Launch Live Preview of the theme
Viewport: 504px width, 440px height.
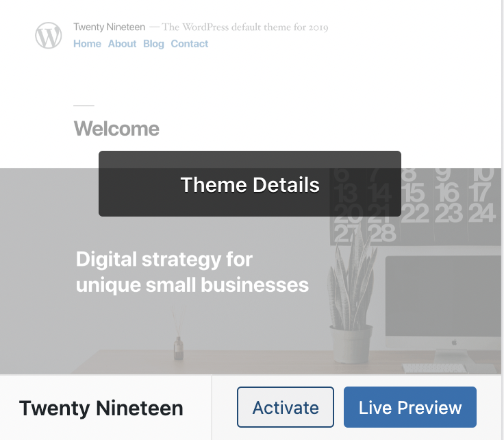[410, 407]
